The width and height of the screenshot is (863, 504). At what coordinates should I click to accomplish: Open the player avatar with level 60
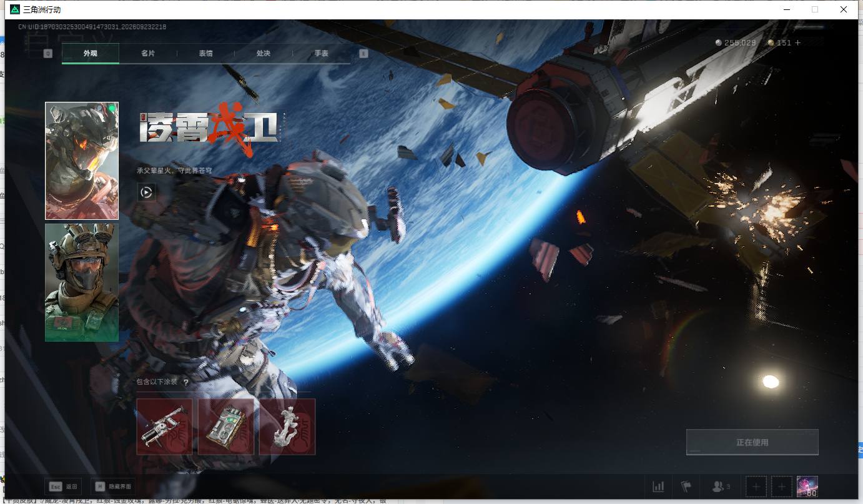(x=807, y=486)
